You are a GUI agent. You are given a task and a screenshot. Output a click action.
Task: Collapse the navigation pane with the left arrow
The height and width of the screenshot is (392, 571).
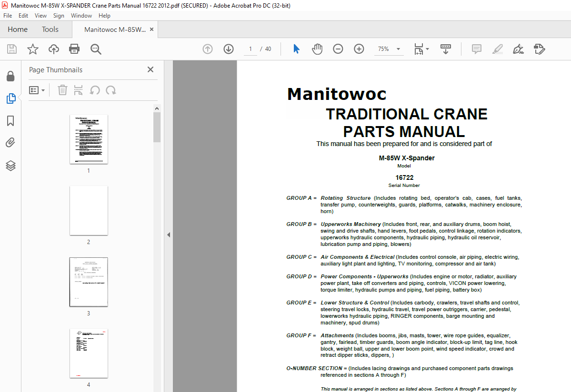pos(169,235)
